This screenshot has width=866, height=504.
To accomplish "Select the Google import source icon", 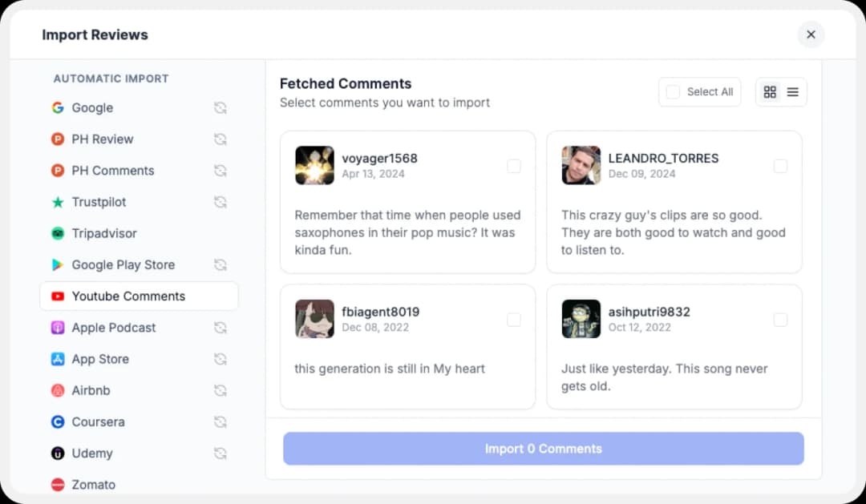I will (x=58, y=107).
